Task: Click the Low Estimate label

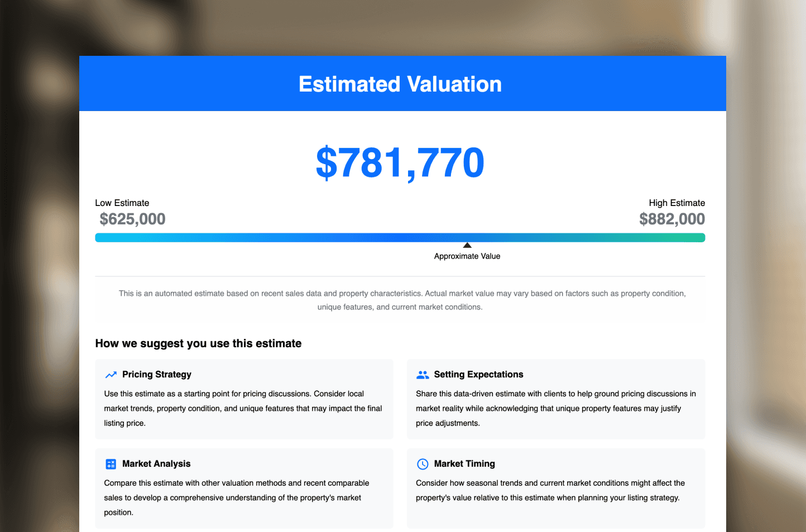Action: point(122,203)
